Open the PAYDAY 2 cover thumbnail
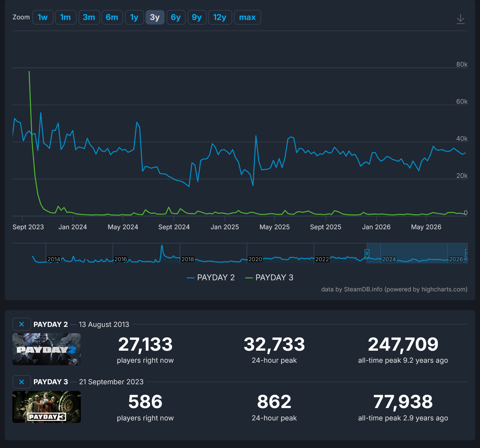This screenshot has width=480, height=448. point(47,349)
